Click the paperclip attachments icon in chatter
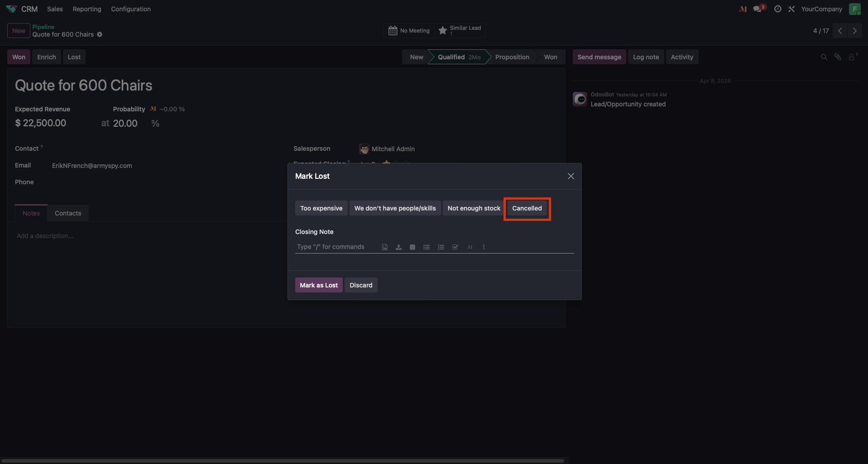Viewport: 868px width, 464px height. coord(838,57)
